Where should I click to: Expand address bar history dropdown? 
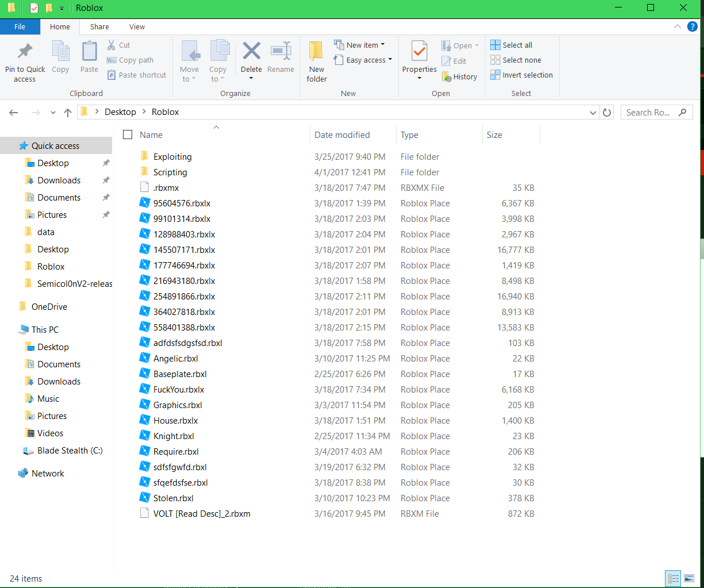(x=593, y=113)
